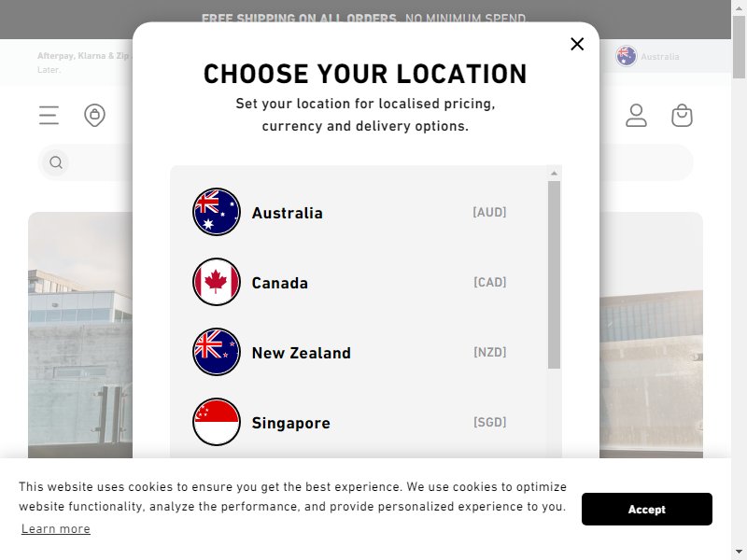Click the location list scrollbar thumb
The image size is (747, 560).
554,274
